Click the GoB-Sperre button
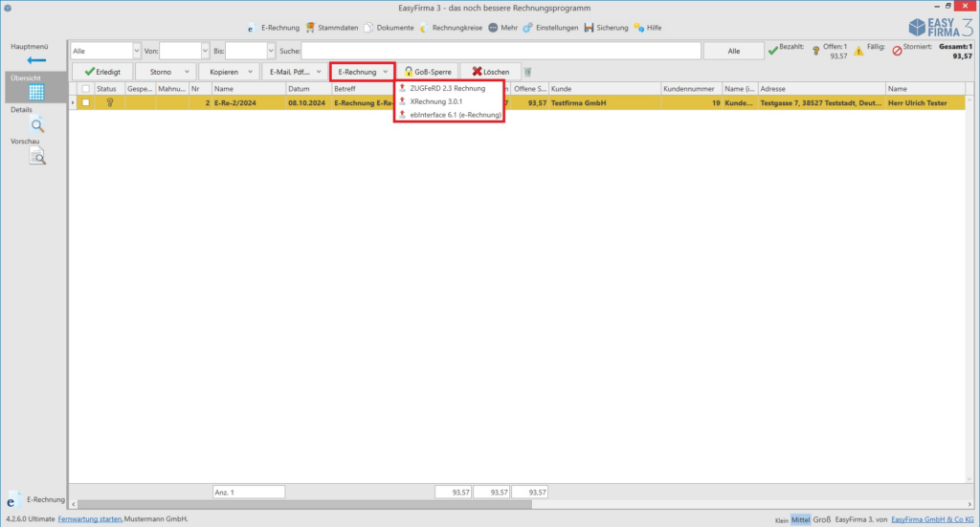Image resolution: width=980 pixels, height=527 pixels. pos(428,72)
